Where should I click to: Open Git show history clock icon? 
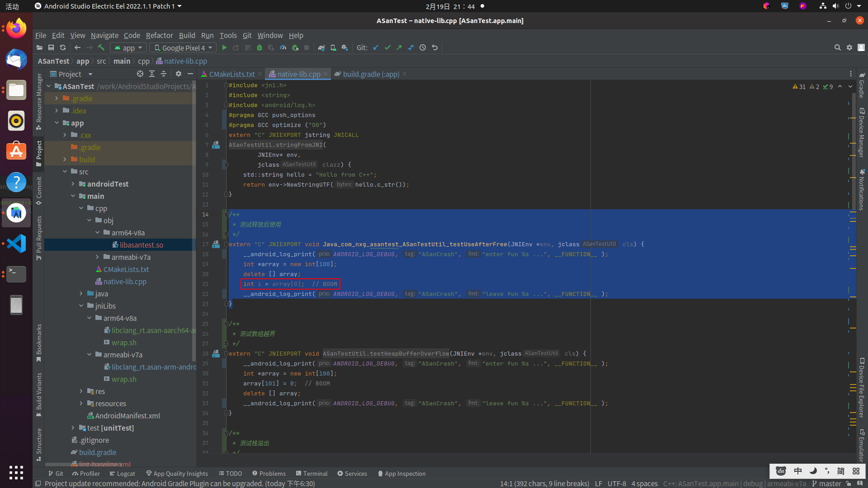tap(423, 47)
